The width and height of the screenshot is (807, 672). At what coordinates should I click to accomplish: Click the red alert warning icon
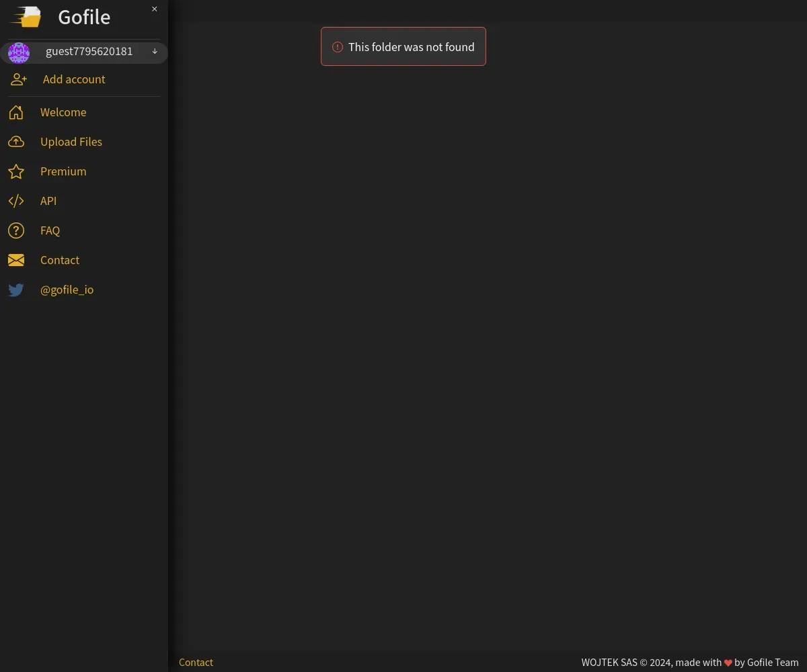coord(338,47)
